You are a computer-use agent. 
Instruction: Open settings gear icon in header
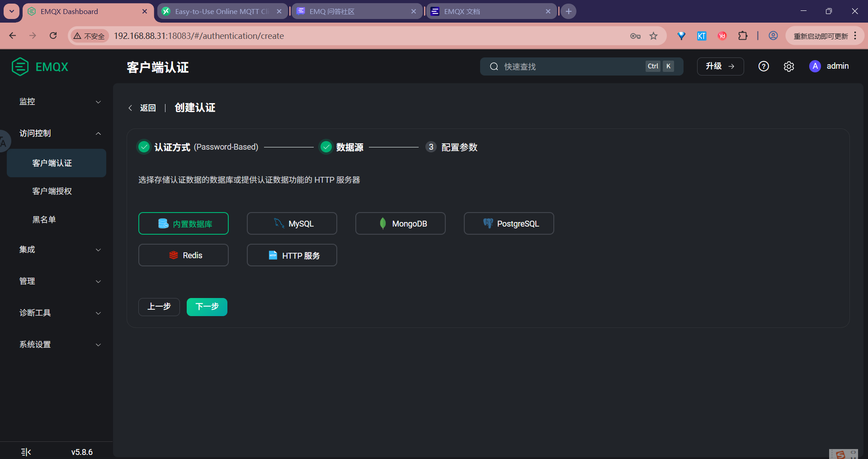[789, 66]
